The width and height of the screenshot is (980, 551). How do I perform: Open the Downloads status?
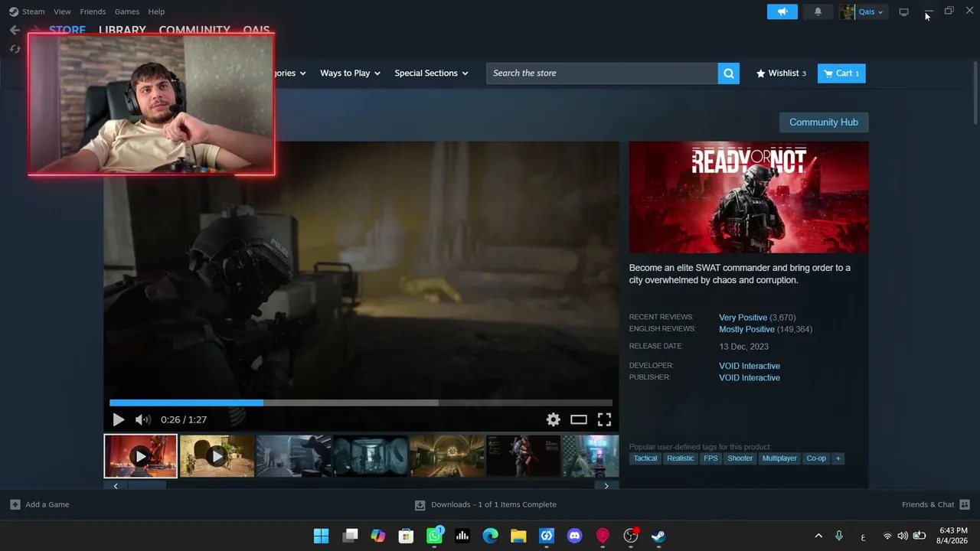click(x=485, y=505)
